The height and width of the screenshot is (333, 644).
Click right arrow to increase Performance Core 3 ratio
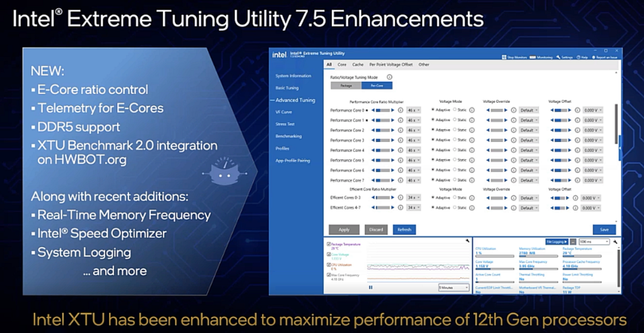(x=392, y=140)
